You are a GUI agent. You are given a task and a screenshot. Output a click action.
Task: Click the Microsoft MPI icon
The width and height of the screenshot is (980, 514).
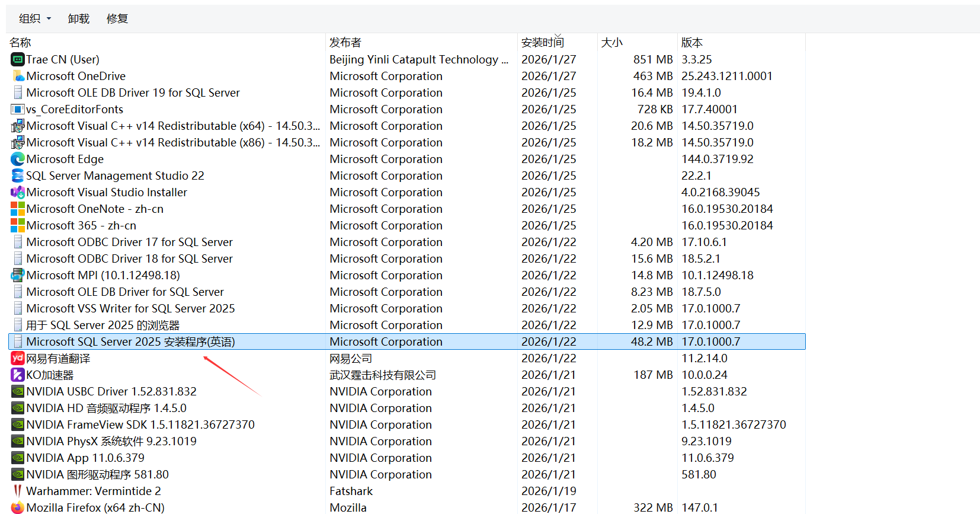point(18,275)
